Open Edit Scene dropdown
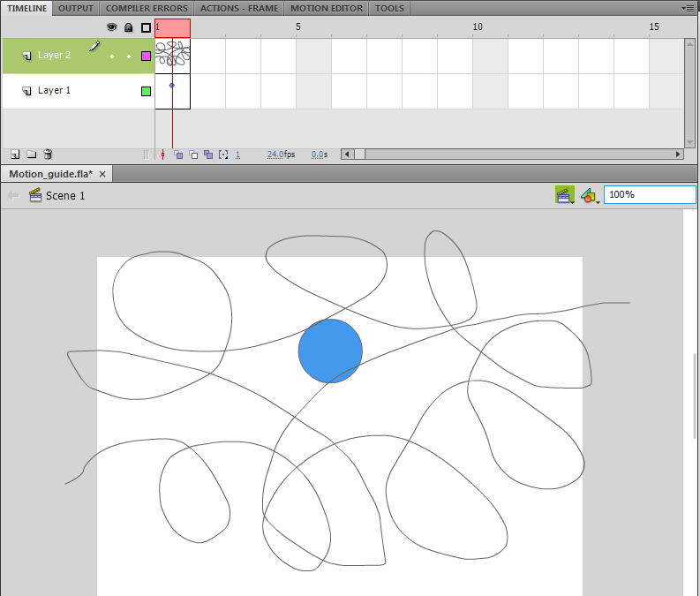700x596 pixels. [x=565, y=195]
